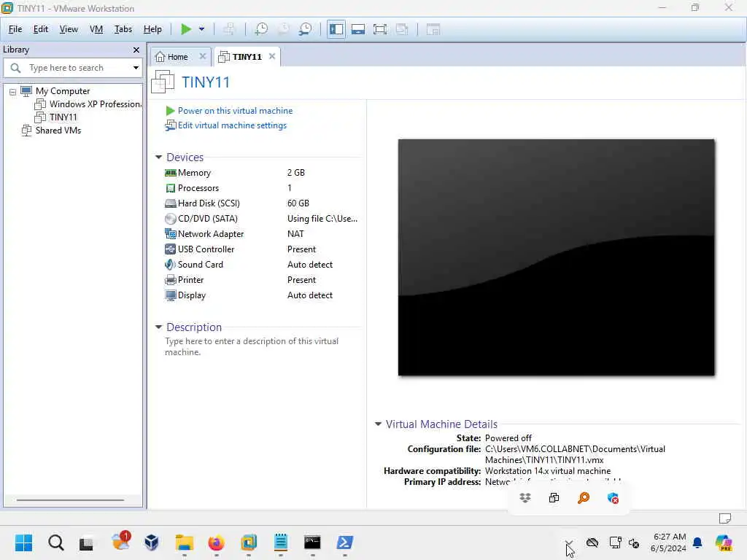
Task: Open the snapshot manager toolbar icon
Action: [x=306, y=29]
